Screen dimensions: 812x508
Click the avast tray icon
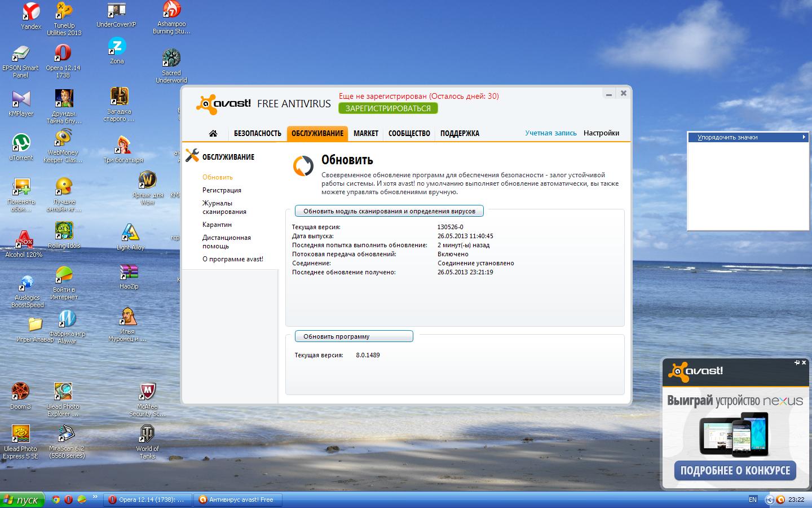[780, 500]
